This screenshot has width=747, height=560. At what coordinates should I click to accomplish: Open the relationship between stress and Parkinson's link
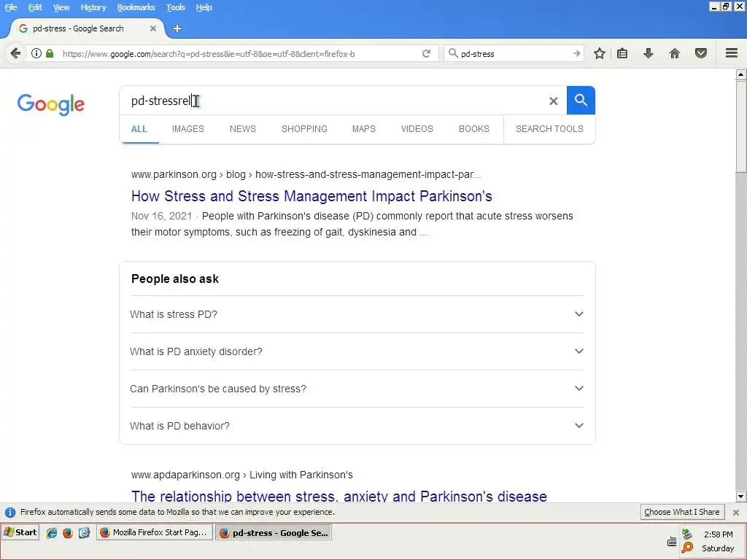click(338, 496)
